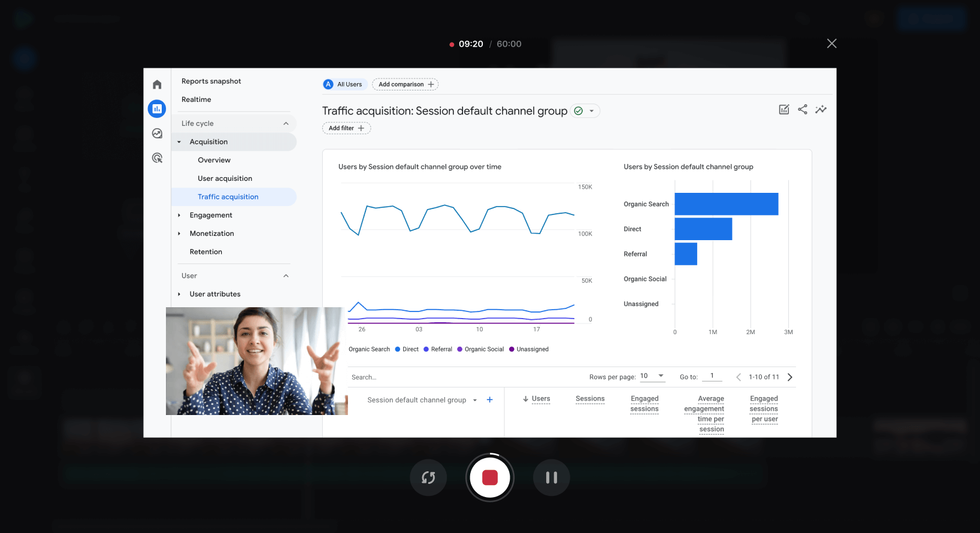Click the Customize report pencil icon
Viewport: 980px width, 533px height.
tap(784, 110)
